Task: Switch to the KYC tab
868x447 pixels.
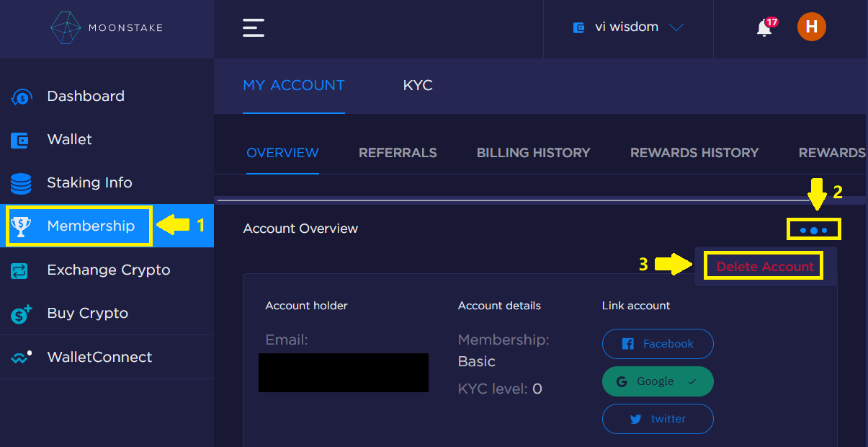Action: [x=418, y=85]
